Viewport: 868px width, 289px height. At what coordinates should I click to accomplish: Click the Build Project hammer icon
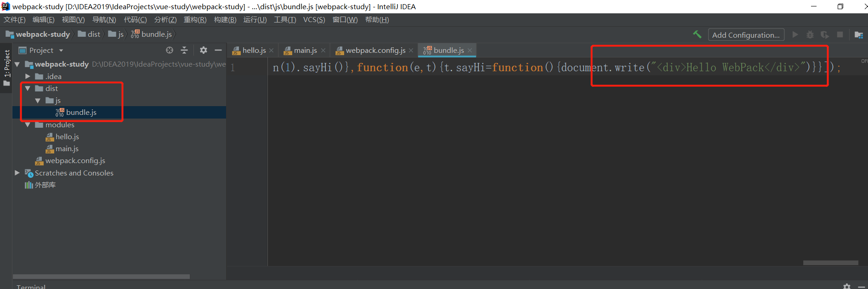(x=697, y=34)
